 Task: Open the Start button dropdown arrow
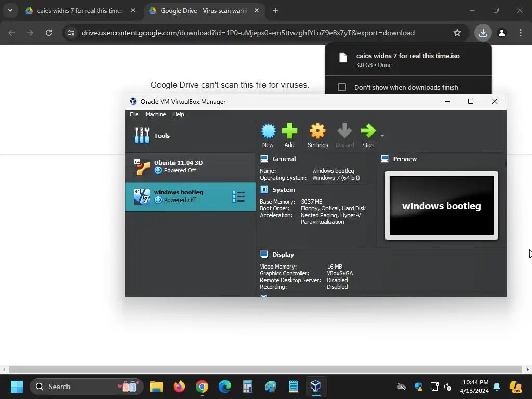tap(382, 136)
